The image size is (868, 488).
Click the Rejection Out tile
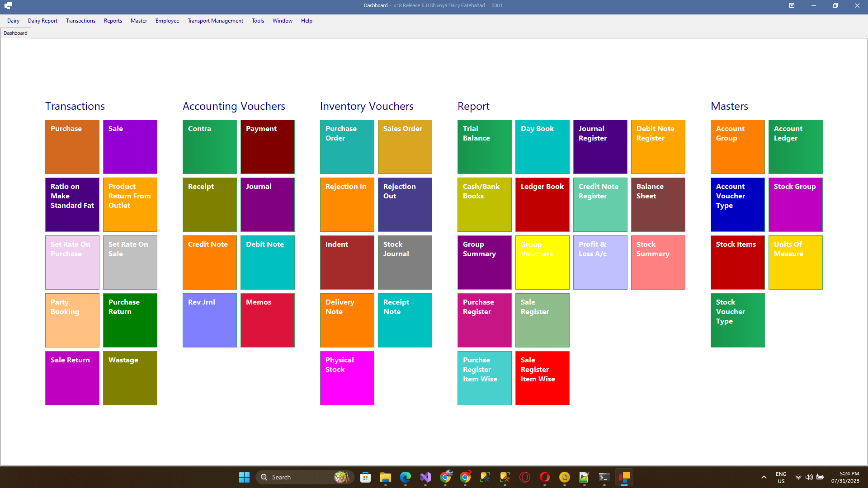[405, 205]
